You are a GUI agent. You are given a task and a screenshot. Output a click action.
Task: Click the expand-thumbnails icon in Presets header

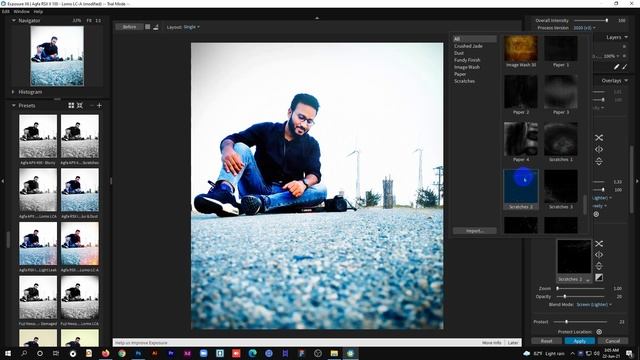[x=80, y=105]
